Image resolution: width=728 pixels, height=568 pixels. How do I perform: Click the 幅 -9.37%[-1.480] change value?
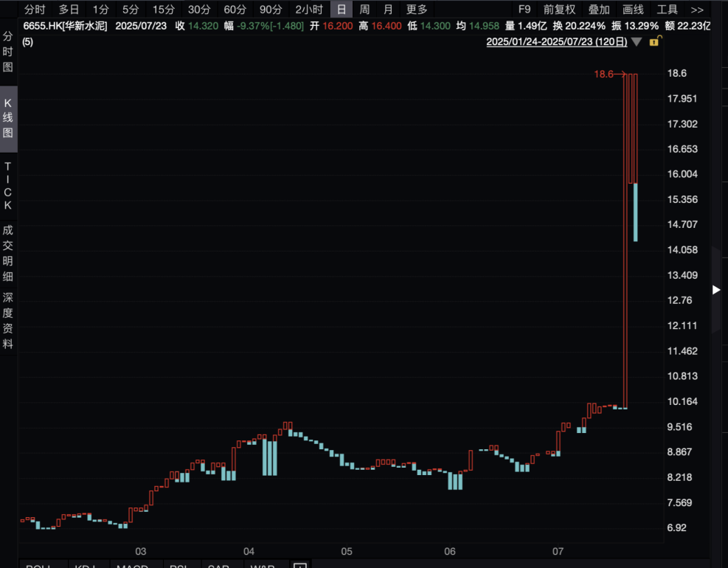click(264, 26)
